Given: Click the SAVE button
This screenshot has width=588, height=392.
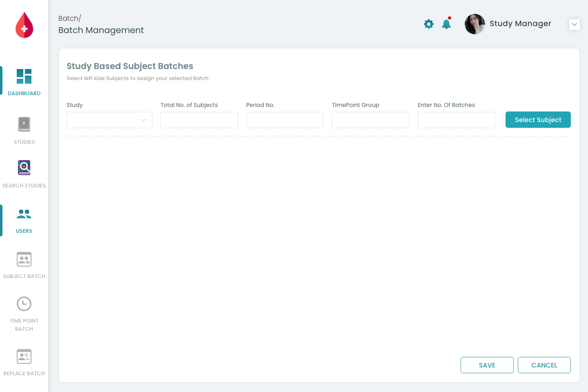Looking at the screenshot, I should point(487,365).
